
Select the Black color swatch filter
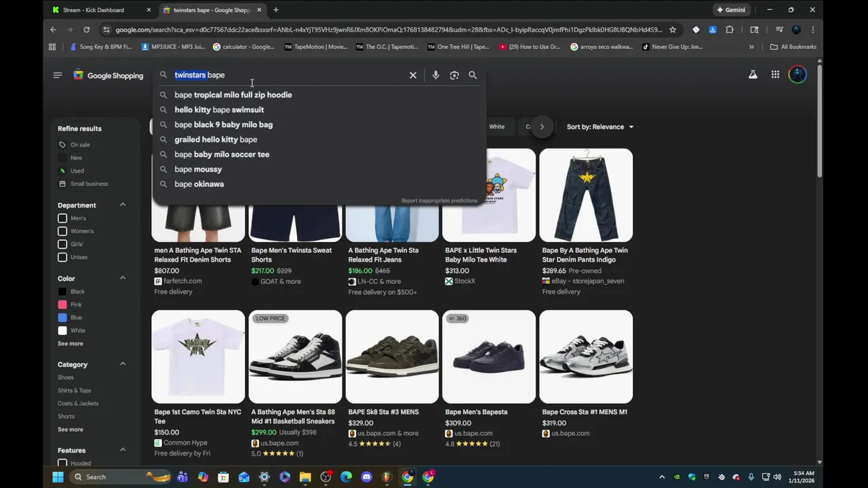pyautogui.click(x=62, y=291)
